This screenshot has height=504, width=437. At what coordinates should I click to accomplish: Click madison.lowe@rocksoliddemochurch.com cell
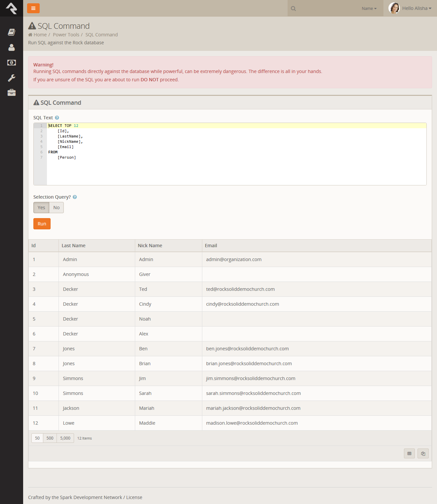click(317, 423)
